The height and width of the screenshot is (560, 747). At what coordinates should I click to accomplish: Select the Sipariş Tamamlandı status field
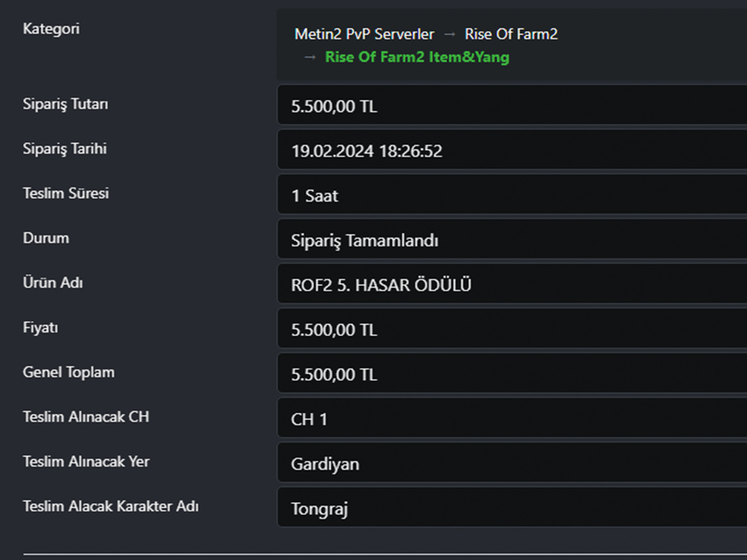click(x=512, y=239)
